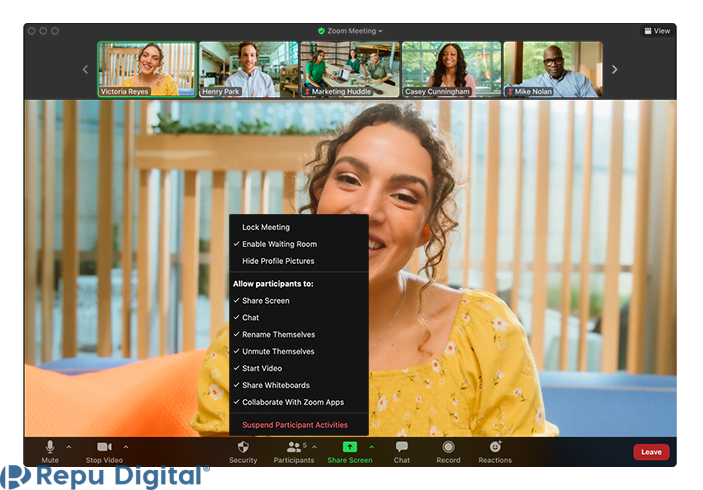Click the green Share Screen icon

[350, 447]
